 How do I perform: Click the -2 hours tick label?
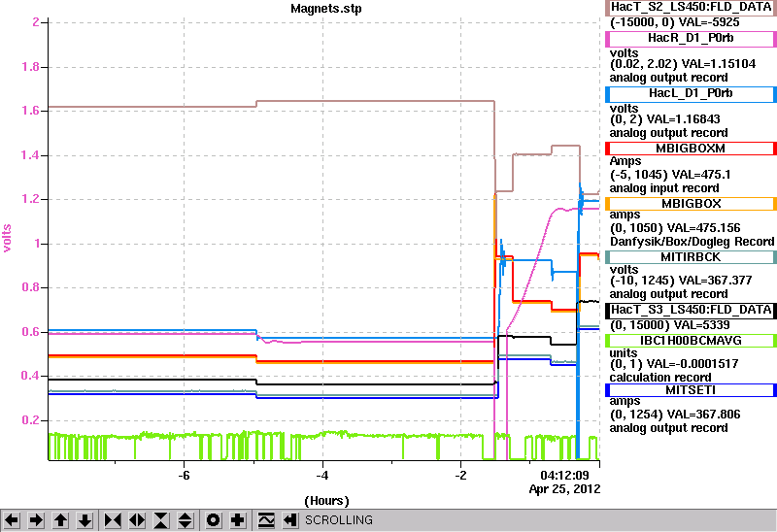(460, 476)
